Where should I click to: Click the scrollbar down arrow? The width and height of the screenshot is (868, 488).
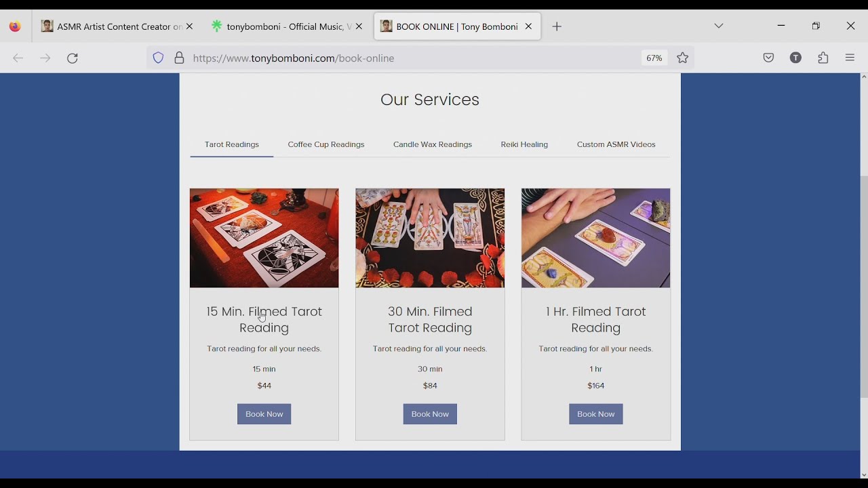coord(864,475)
